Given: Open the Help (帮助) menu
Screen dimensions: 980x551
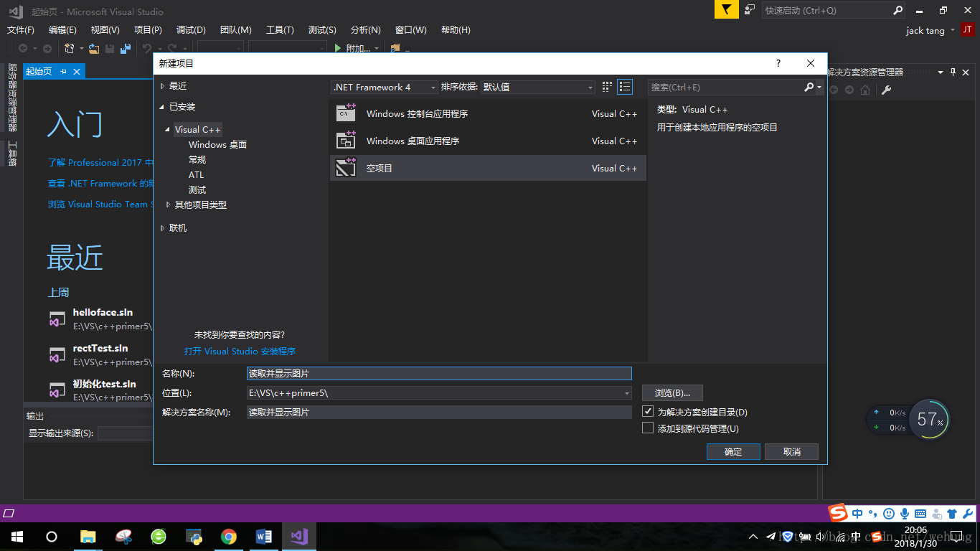Looking at the screenshot, I should pyautogui.click(x=456, y=29).
